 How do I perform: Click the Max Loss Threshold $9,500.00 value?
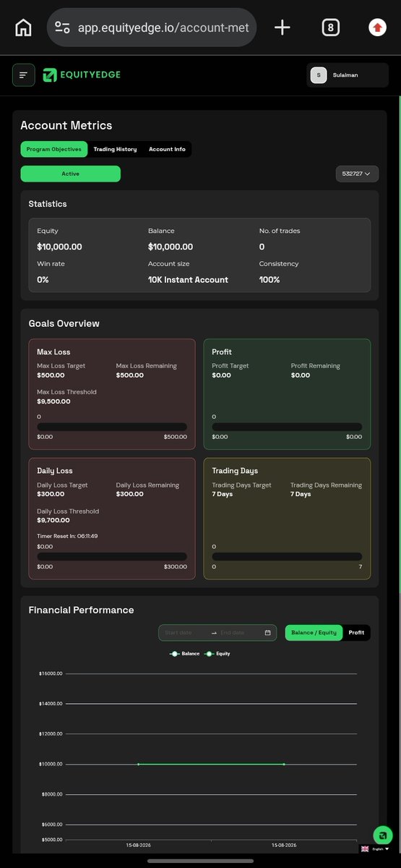pyautogui.click(x=53, y=401)
